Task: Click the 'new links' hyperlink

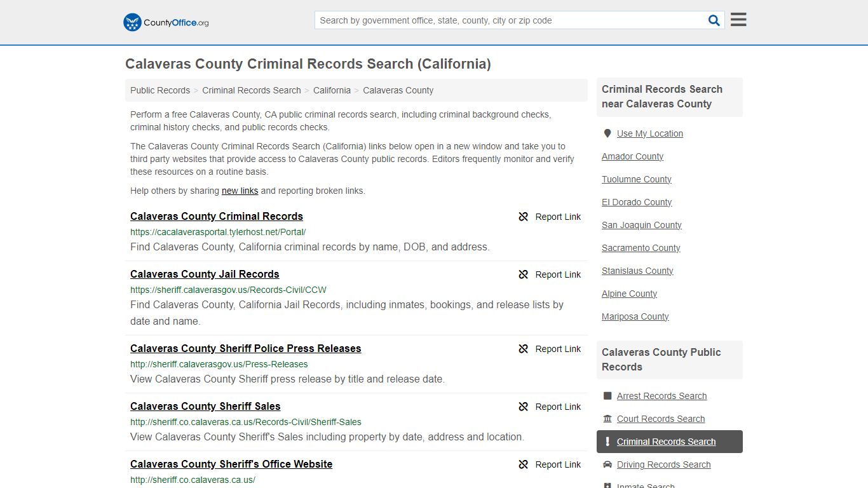Action: pyautogui.click(x=240, y=191)
